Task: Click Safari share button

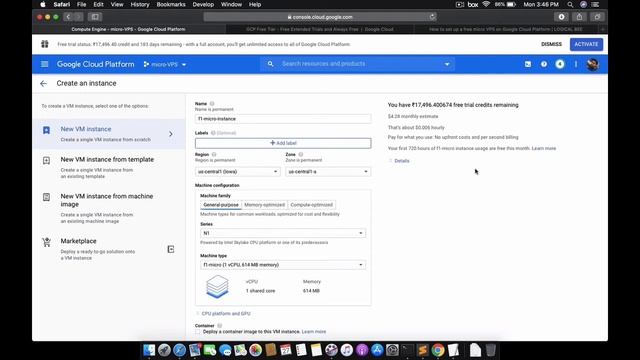Action: click(579, 17)
